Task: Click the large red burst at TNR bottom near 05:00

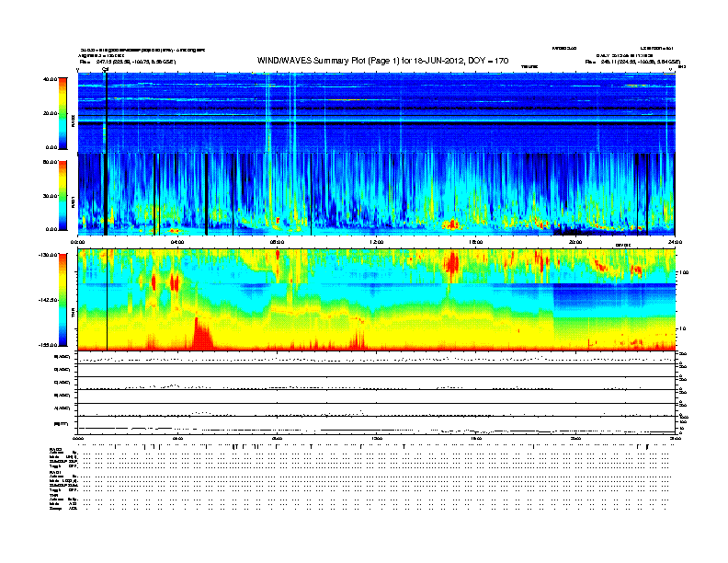Action: point(202,335)
